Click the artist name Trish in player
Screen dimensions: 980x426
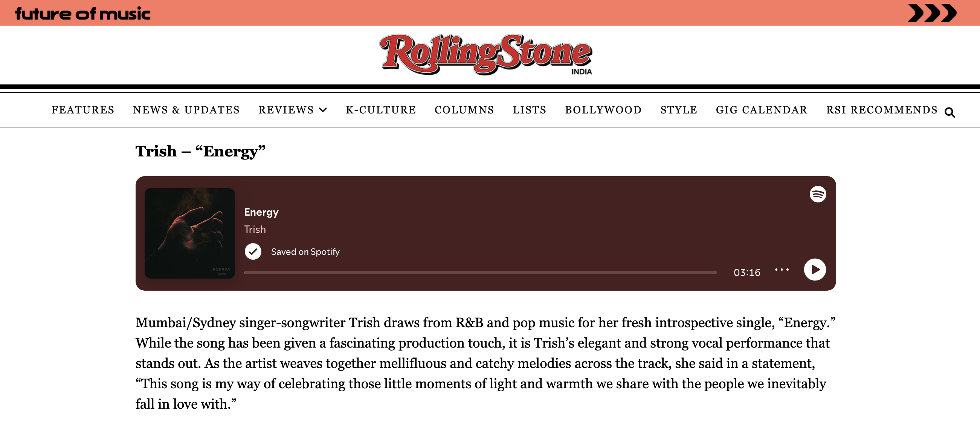click(255, 230)
